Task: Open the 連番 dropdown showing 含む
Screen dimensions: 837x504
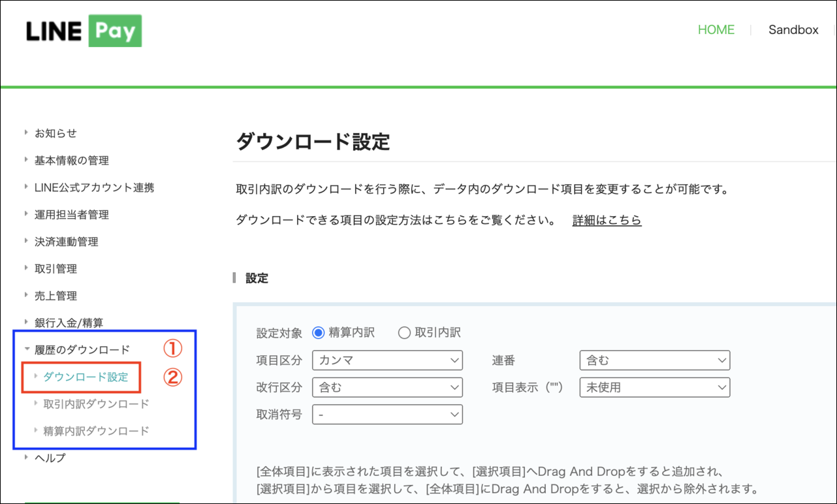Action: tap(655, 360)
